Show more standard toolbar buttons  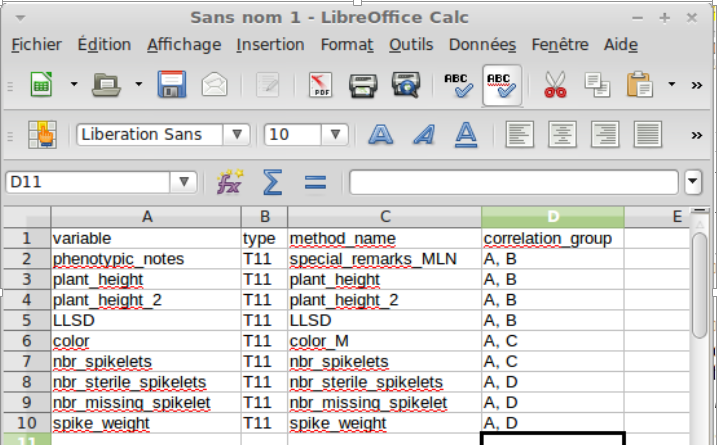coord(697,86)
